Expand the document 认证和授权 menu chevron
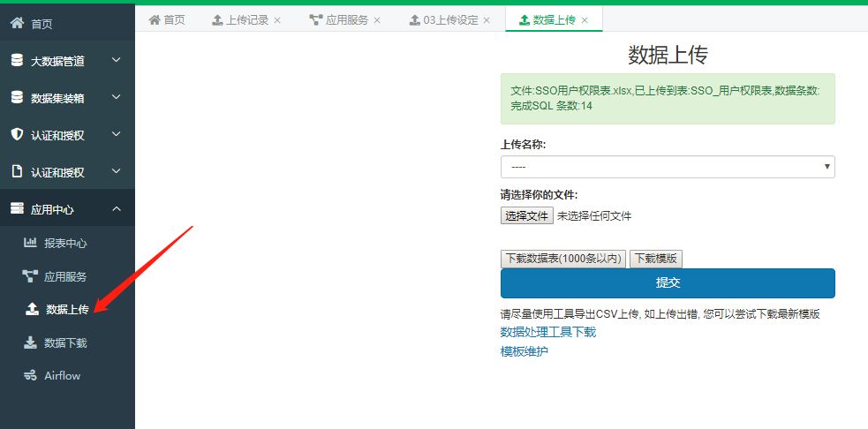Image resolution: width=868 pixels, height=429 pixels. [x=117, y=171]
